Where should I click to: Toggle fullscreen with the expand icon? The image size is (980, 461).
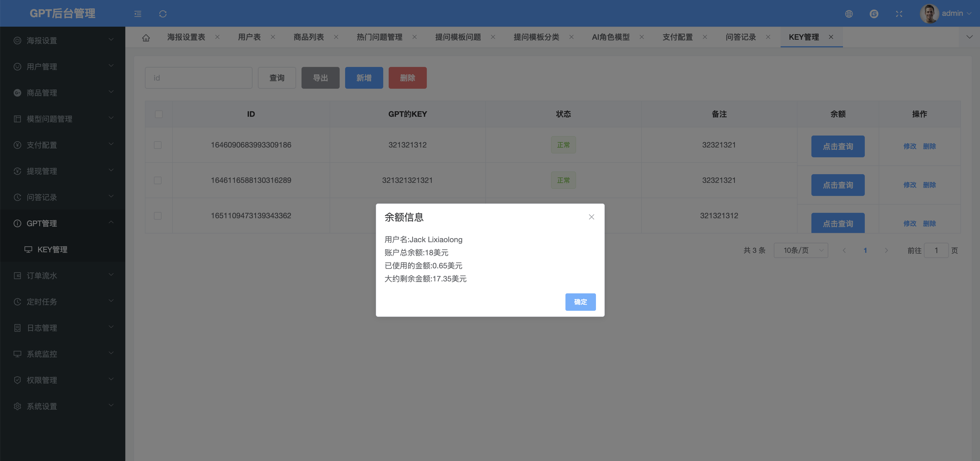(899, 14)
